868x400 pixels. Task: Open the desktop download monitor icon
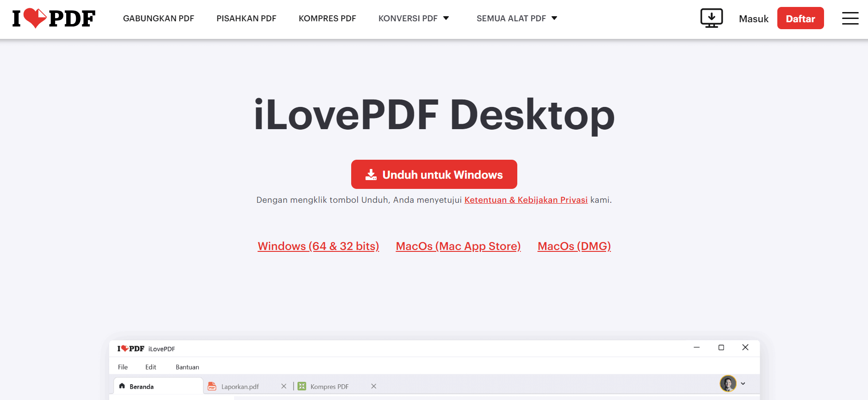point(711,19)
